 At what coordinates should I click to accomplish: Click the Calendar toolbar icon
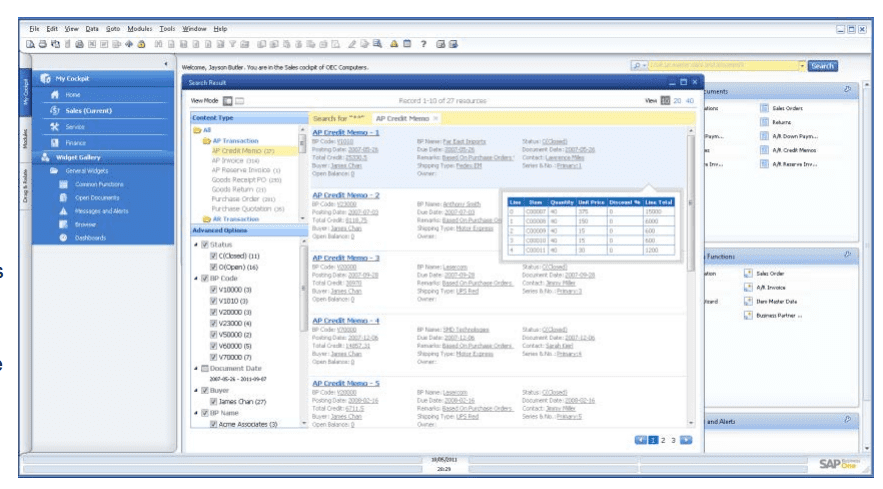[407, 44]
